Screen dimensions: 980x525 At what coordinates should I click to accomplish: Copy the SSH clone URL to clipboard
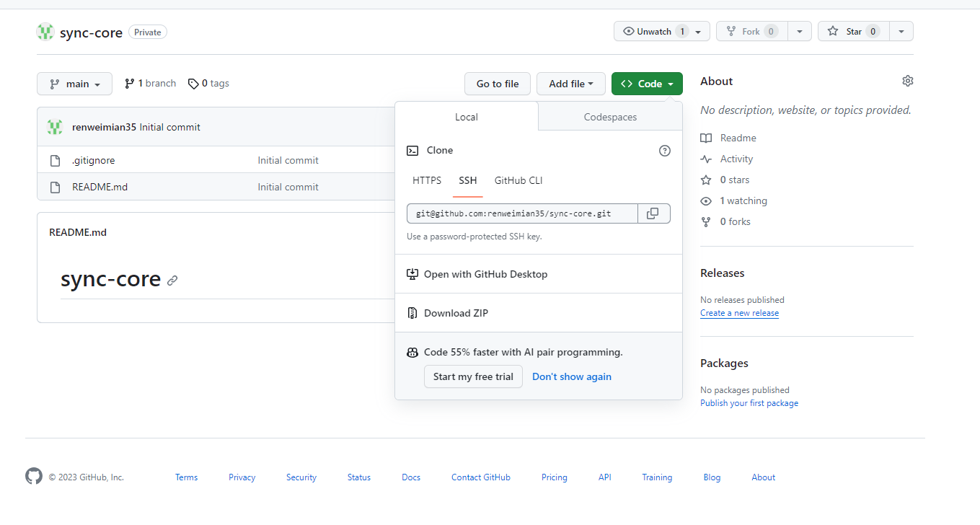click(x=654, y=213)
